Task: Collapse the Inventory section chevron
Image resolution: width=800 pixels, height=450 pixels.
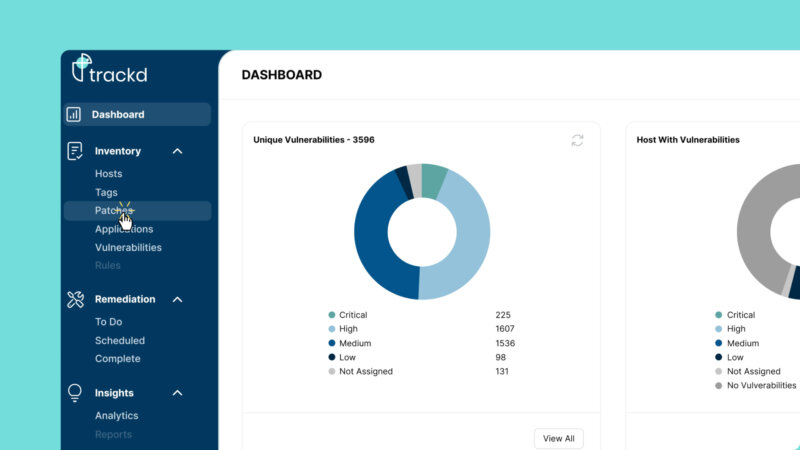Action: (177, 151)
